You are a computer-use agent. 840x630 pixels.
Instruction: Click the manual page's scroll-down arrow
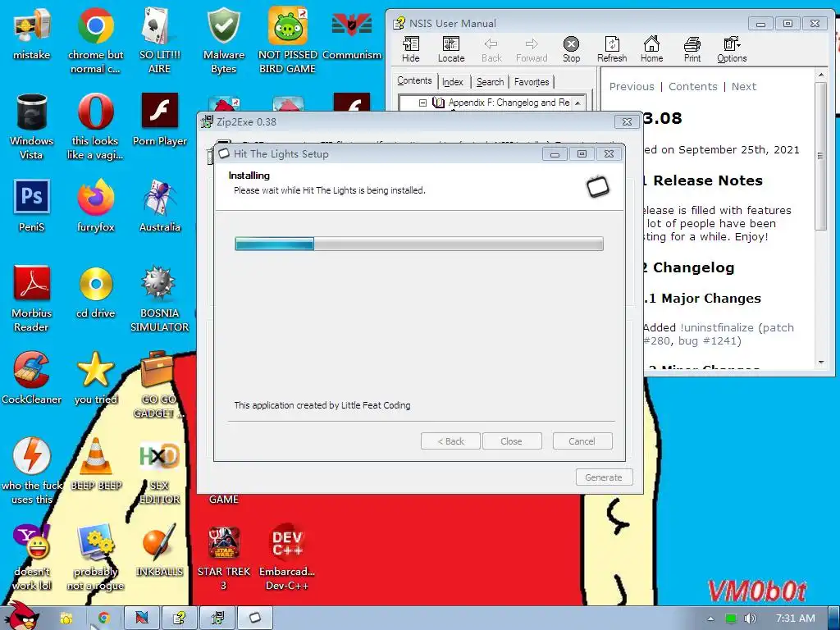click(x=821, y=363)
